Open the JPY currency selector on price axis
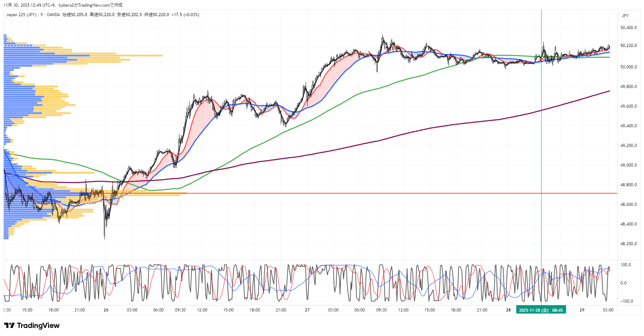 (625, 15)
